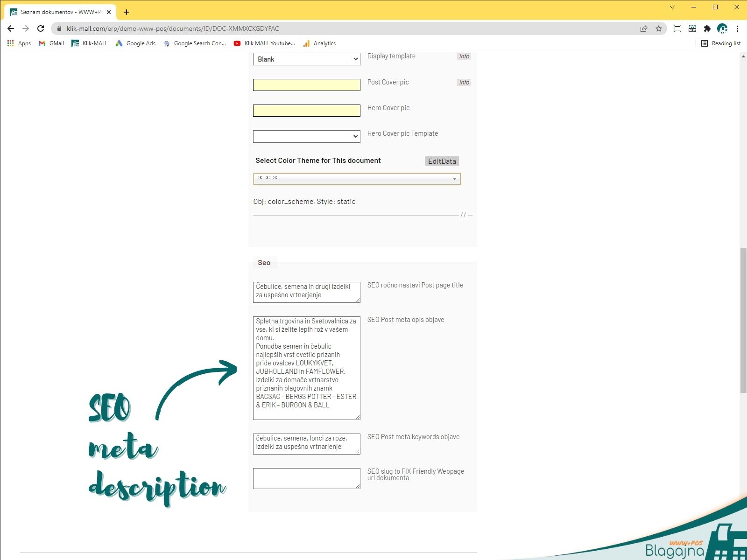Open the profile avatar icon

[x=722, y=28]
